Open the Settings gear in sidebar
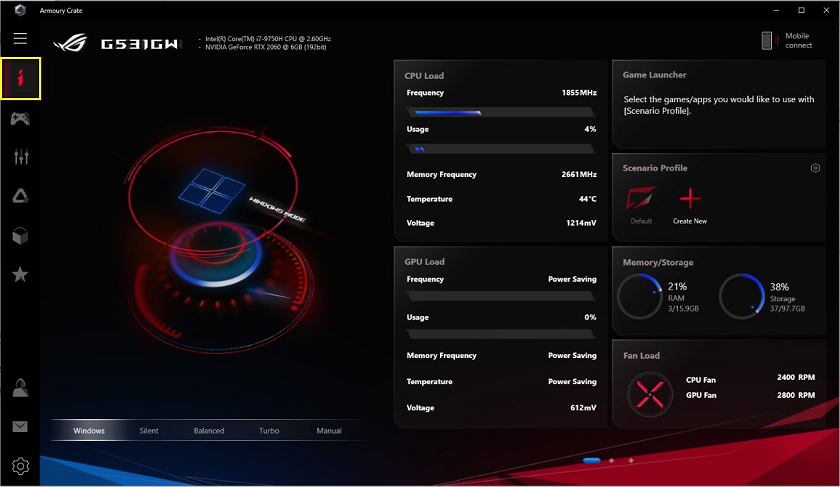 pos(20,466)
